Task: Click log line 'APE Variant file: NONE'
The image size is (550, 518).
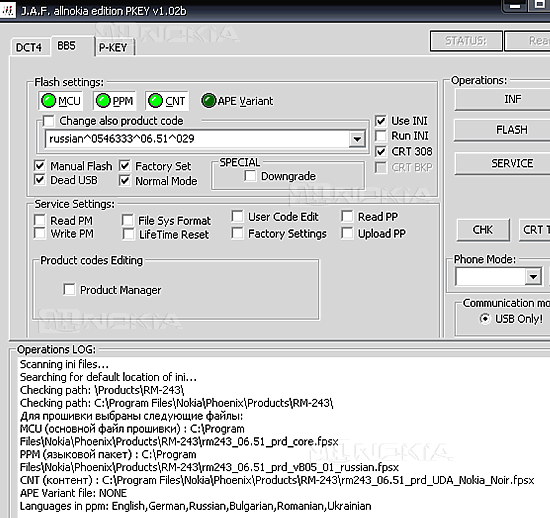Action: pyautogui.click(x=73, y=493)
